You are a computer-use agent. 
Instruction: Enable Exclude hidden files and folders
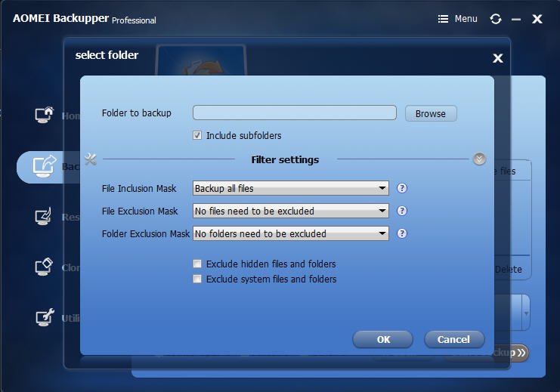197,264
